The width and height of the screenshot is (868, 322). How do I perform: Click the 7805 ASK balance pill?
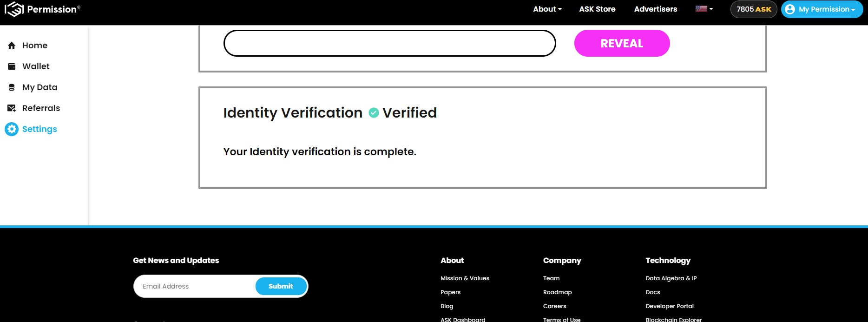click(754, 9)
